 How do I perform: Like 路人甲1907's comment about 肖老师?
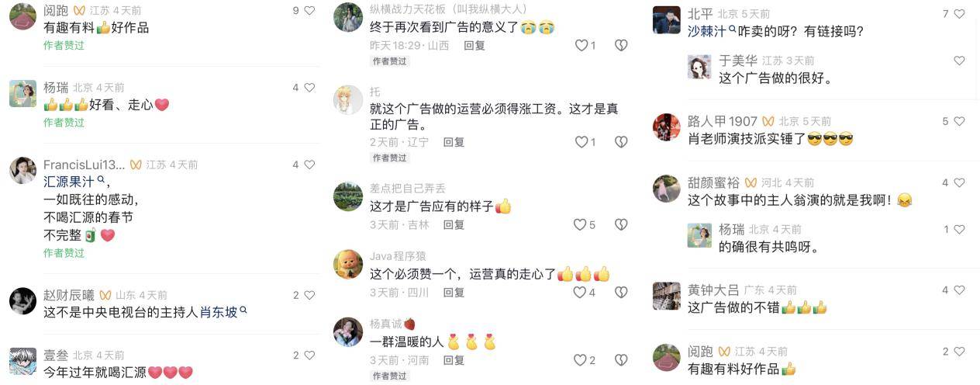(x=959, y=121)
